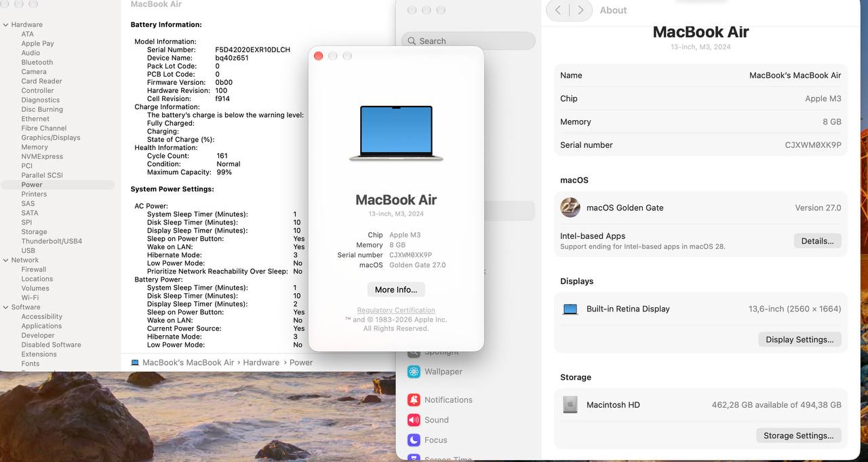Select NVMExpress in the Hardware list
Viewport: 868px width, 462px height.
coord(42,157)
